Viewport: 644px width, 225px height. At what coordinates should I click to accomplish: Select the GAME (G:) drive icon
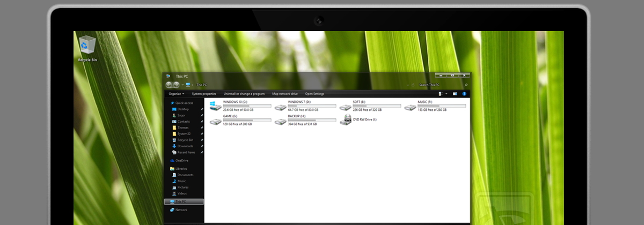coord(215,121)
